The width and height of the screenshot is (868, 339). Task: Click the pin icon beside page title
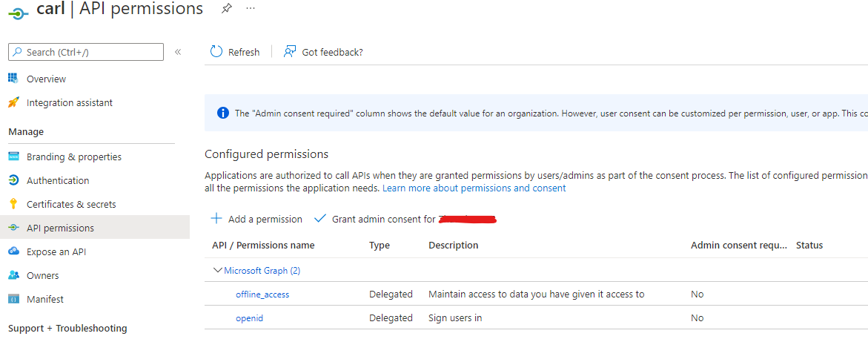click(225, 8)
